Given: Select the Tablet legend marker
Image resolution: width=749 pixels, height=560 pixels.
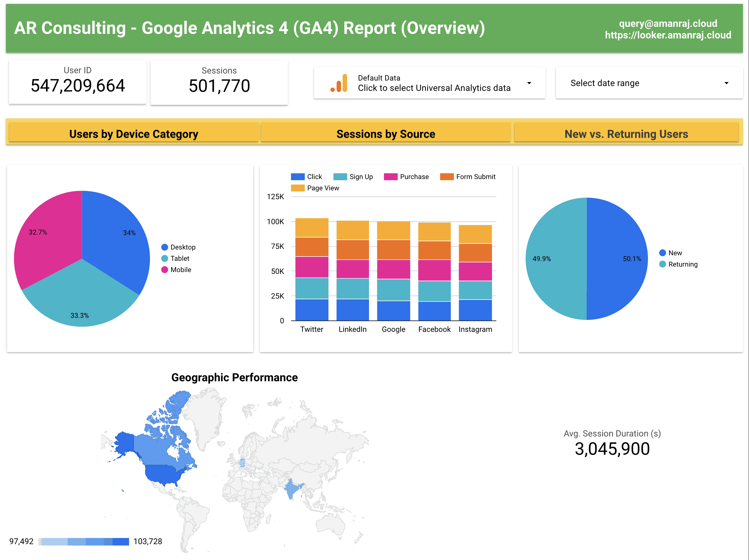Looking at the screenshot, I should pos(165,258).
